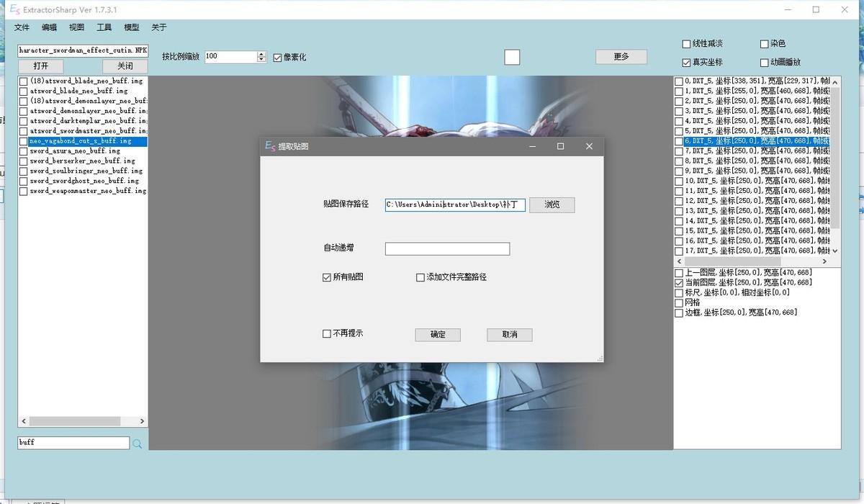864x504 pixels.
Task: Turn on 动画播放 playback option
Action: (x=765, y=62)
